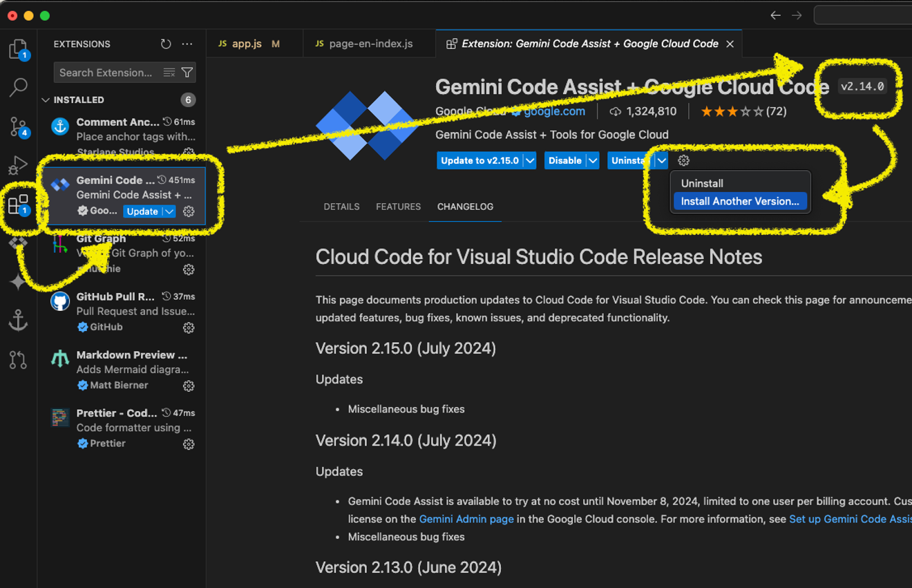912x588 pixels.
Task: Open dropdown next to Update to v2.15.0
Action: tap(530, 160)
